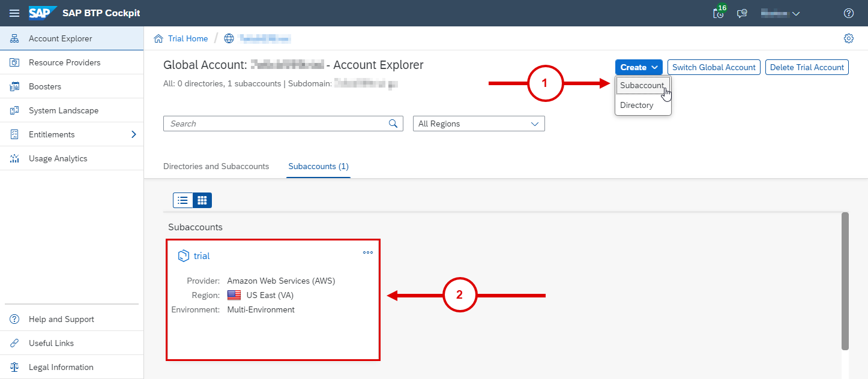Click the Switch Global Account button

pos(714,67)
